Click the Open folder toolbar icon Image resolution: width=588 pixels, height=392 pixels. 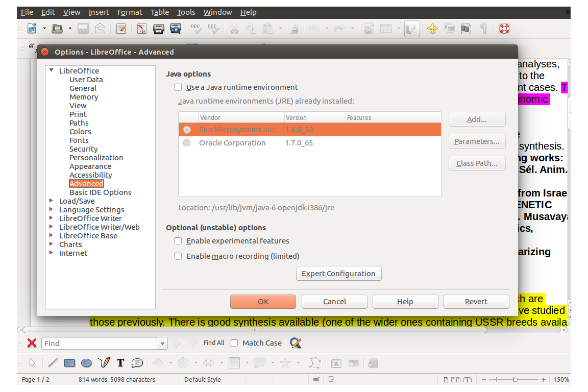57,29
